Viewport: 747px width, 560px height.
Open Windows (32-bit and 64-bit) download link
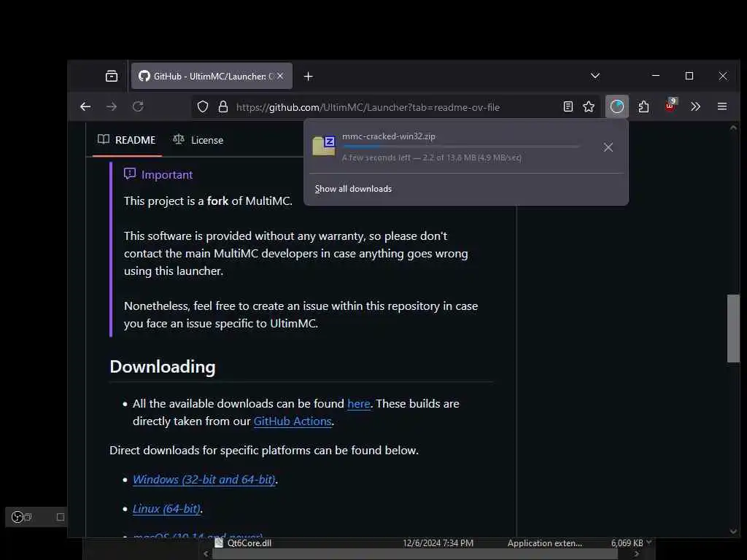coord(204,480)
